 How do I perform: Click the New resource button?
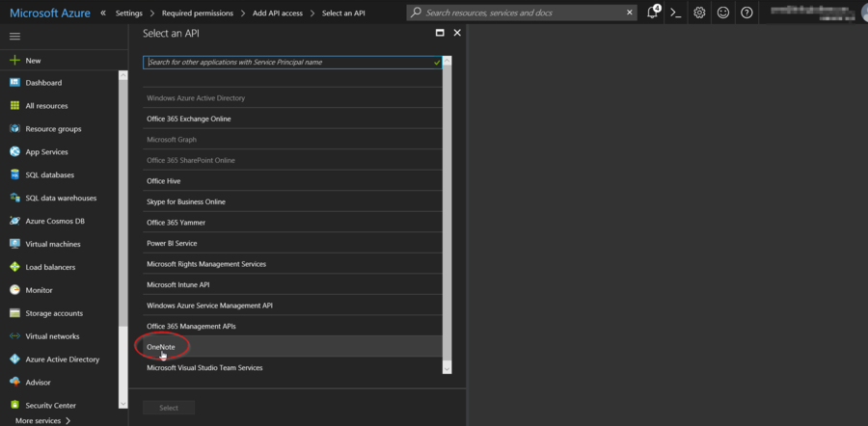click(x=33, y=60)
